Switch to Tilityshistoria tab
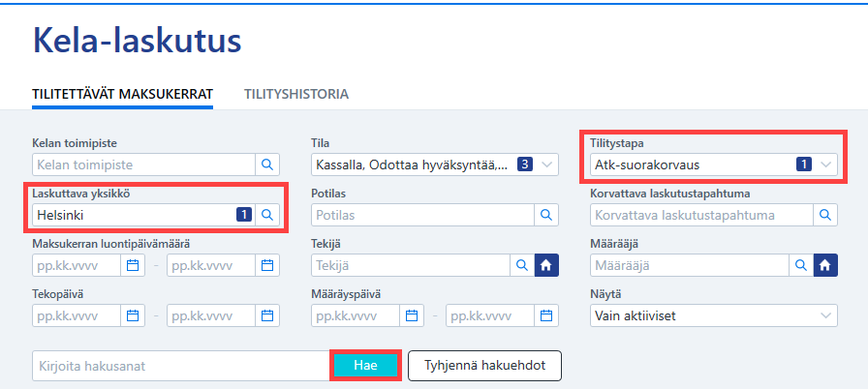Screen dimensions: 868x389 (x=296, y=94)
